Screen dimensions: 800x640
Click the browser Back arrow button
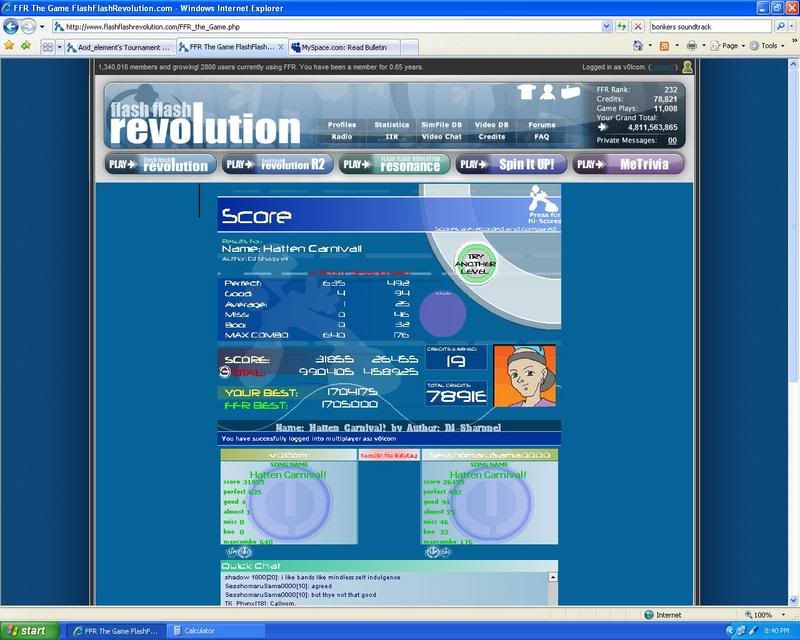coord(11,26)
